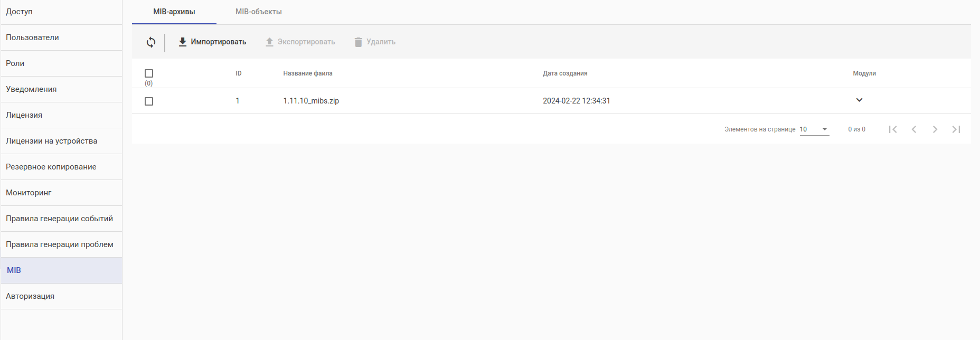Go to Авторизация in sidebar
The image size is (980, 340).
click(x=30, y=296)
